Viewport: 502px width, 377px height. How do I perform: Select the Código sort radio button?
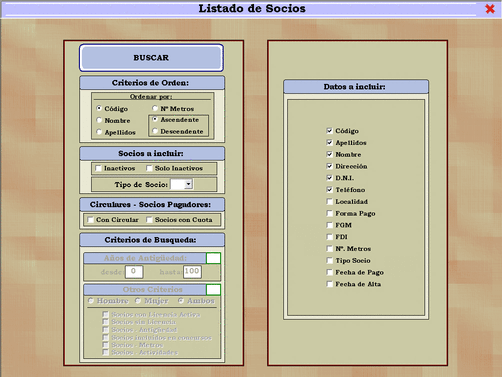tap(99, 108)
